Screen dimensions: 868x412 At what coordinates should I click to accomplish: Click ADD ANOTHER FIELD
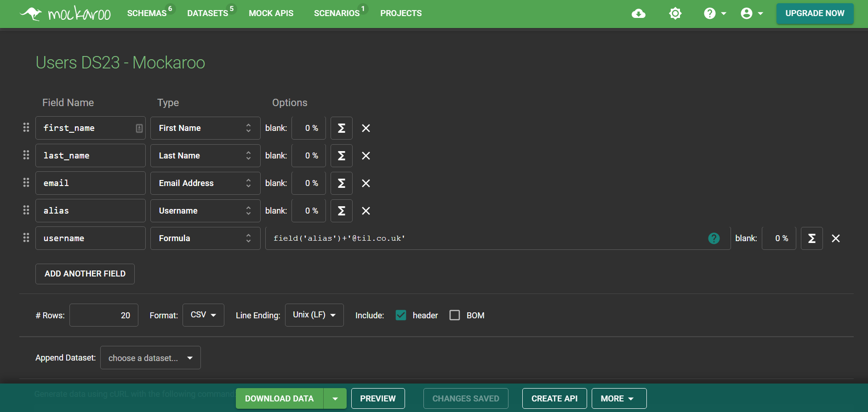(85, 274)
